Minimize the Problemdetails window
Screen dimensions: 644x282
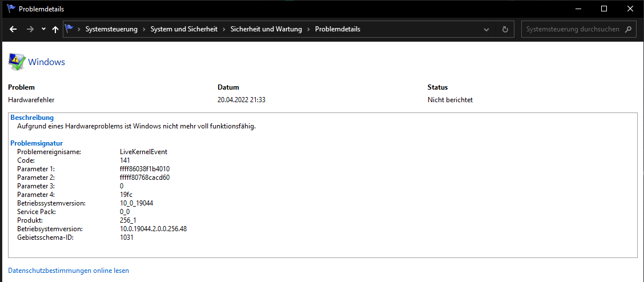pos(578,9)
